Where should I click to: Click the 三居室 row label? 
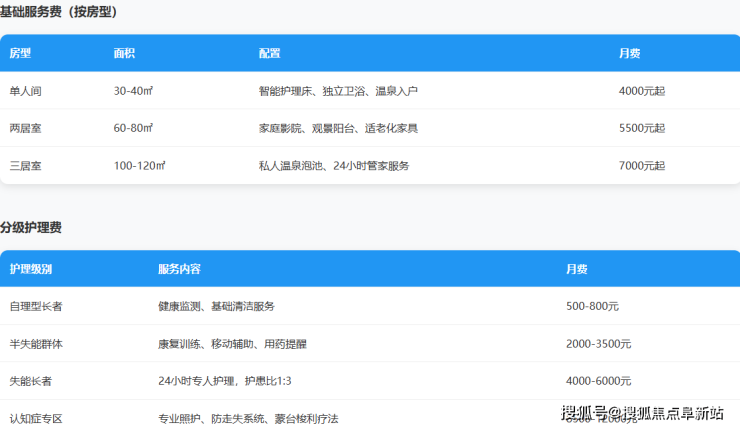25,165
